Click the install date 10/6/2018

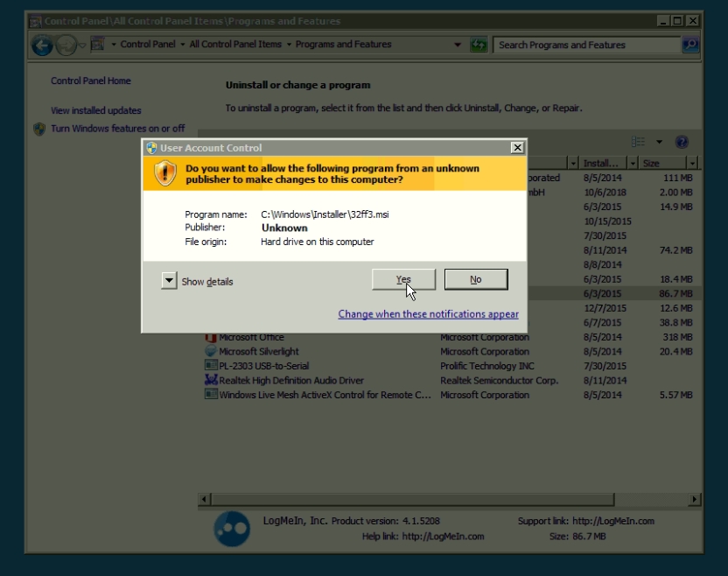[x=605, y=193]
